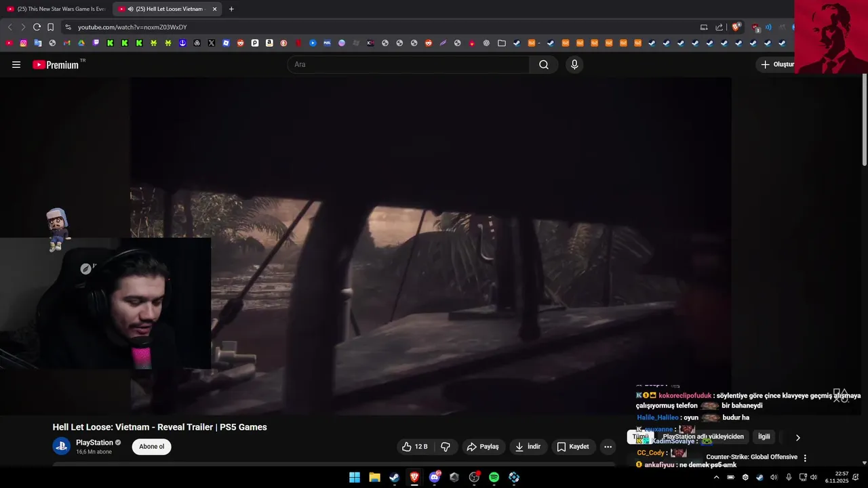Click the youtube.com address bar URL

[132, 27]
